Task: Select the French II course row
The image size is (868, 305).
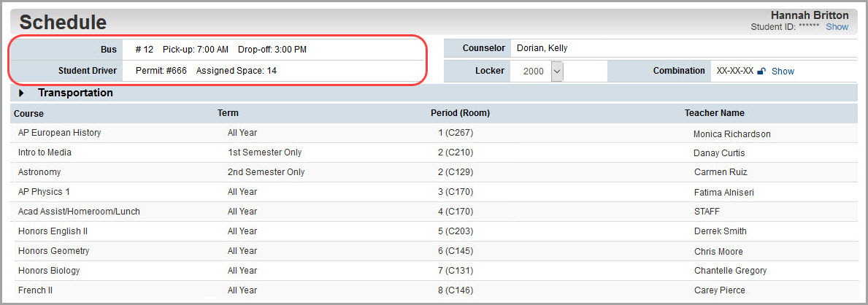Action: coord(434,290)
